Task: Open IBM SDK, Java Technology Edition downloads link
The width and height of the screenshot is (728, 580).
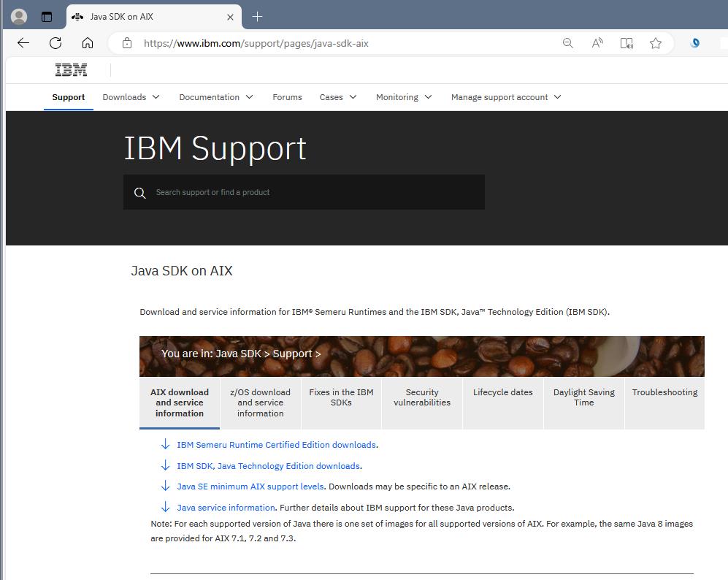Action: tap(269, 466)
